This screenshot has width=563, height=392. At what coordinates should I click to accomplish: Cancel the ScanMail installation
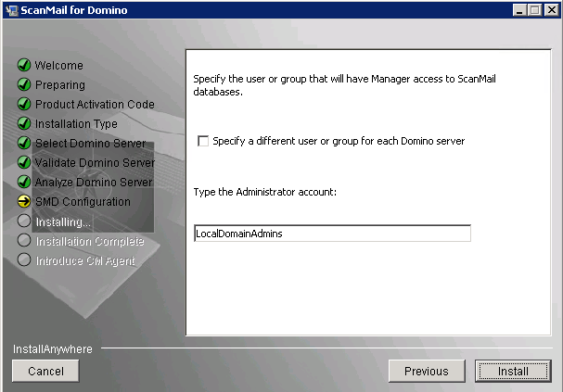[x=45, y=371]
